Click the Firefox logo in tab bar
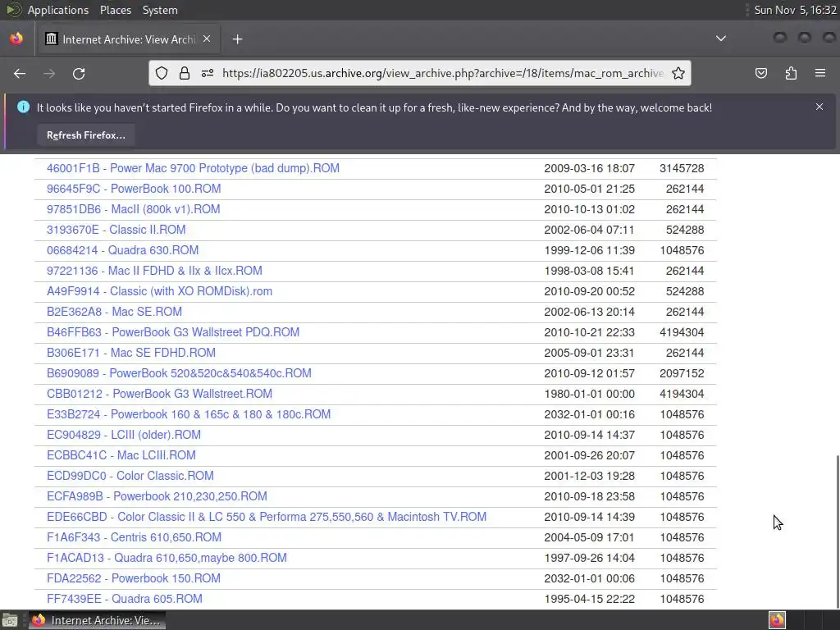The image size is (840, 630). point(16,39)
